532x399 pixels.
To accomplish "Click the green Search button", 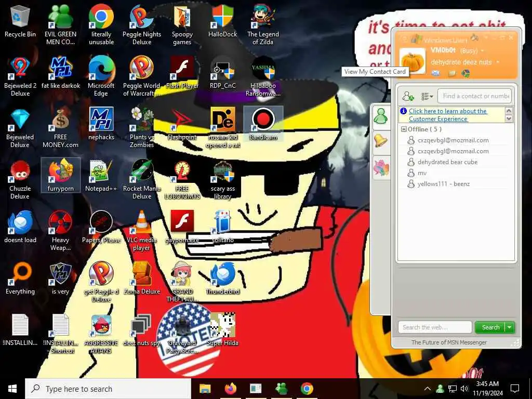I will tap(490, 327).
